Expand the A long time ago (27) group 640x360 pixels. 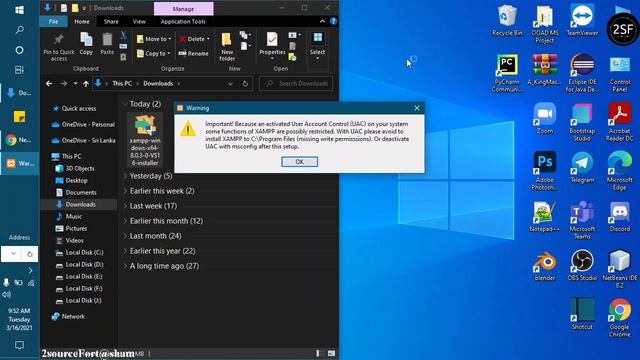[125, 266]
